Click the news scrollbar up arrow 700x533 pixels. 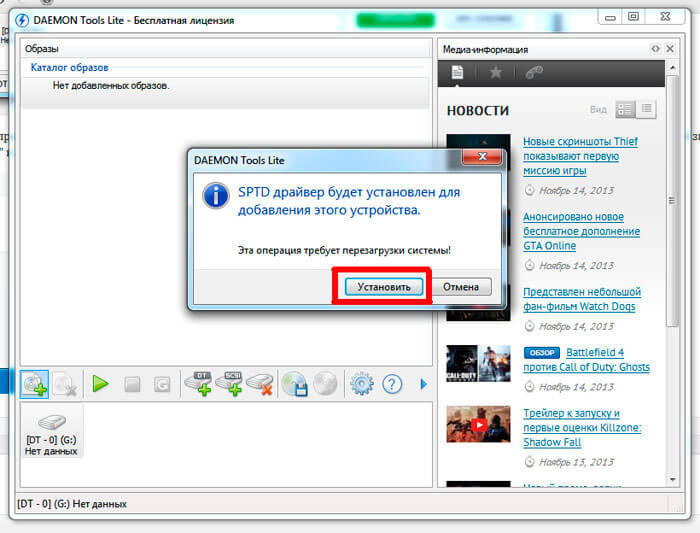pyautogui.click(x=672, y=67)
